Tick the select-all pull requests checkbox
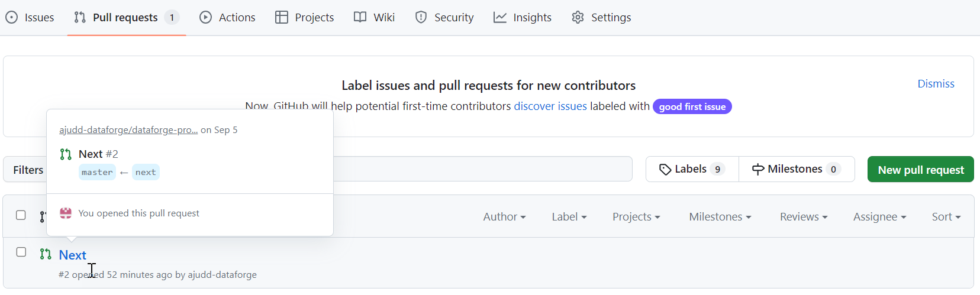 [21, 215]
